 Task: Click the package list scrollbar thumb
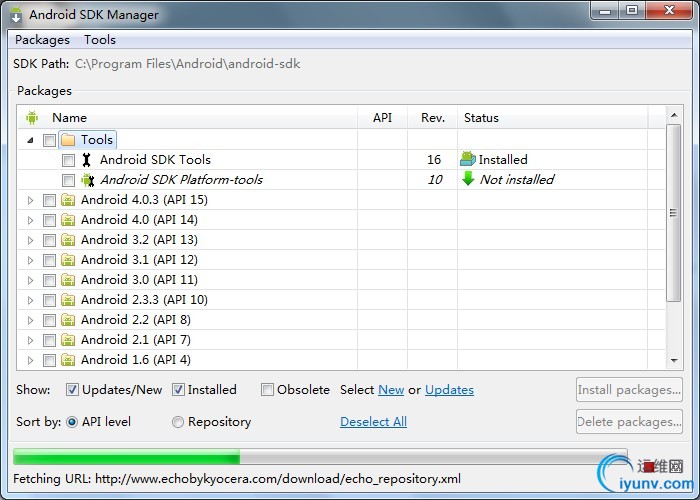click(674, 213)
